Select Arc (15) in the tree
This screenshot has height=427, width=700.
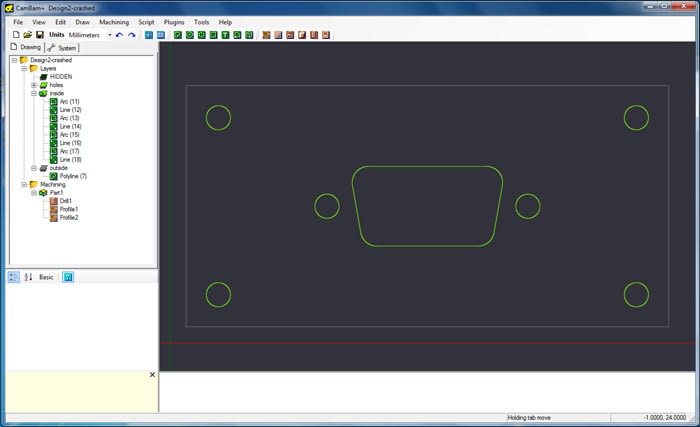pos(69,134)
